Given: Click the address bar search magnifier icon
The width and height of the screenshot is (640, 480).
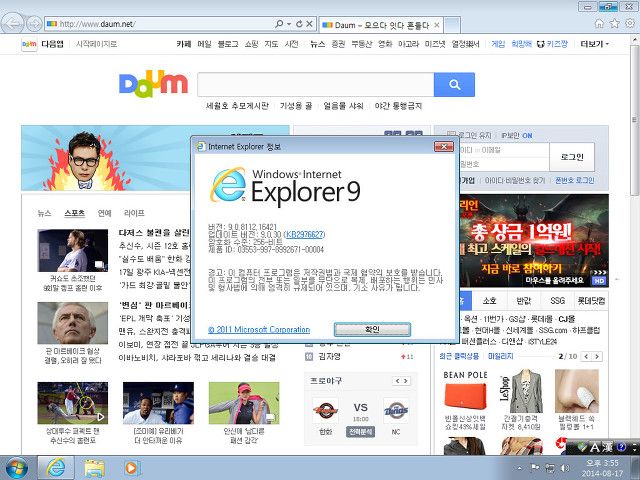Looking at the screenshot, I should click(279, 24).
